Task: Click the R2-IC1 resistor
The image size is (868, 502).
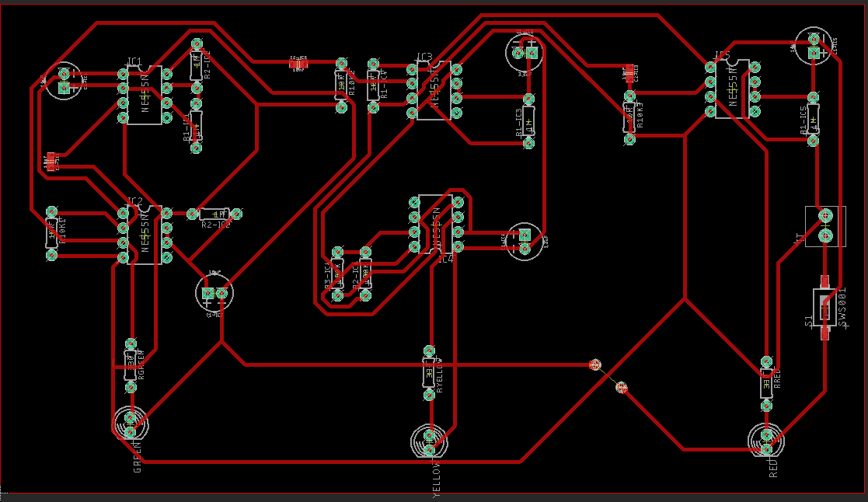Action: 197,65
